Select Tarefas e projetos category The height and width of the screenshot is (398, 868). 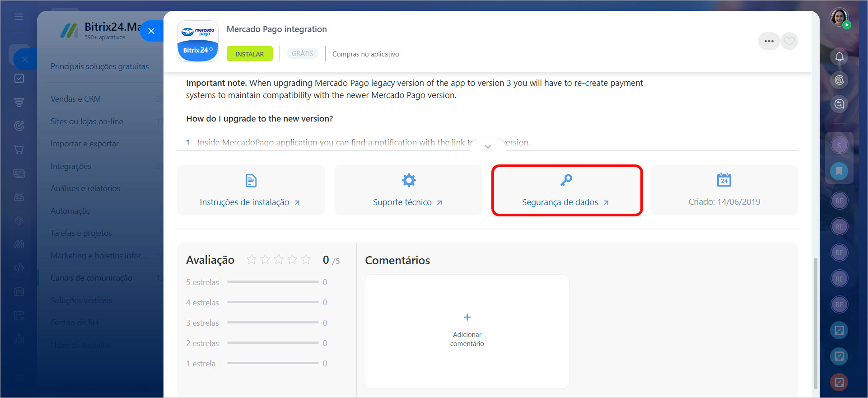point(81,233)
